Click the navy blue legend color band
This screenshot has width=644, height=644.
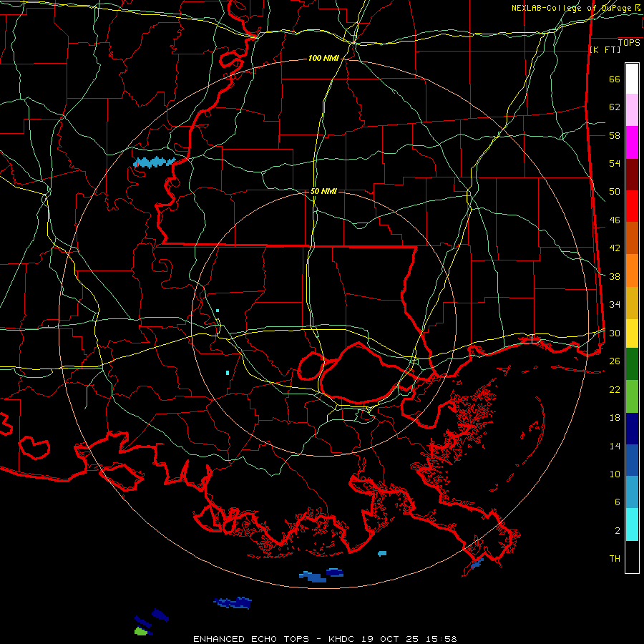[632, 429]
